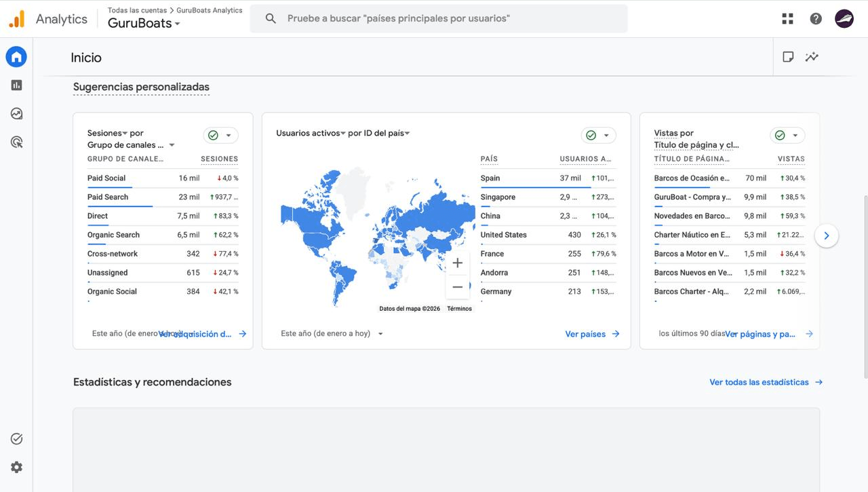Image resolution: width=868 pixels, height=492 pixels.
Task: Select the Spain country row
Action: [x=548, y=178]
